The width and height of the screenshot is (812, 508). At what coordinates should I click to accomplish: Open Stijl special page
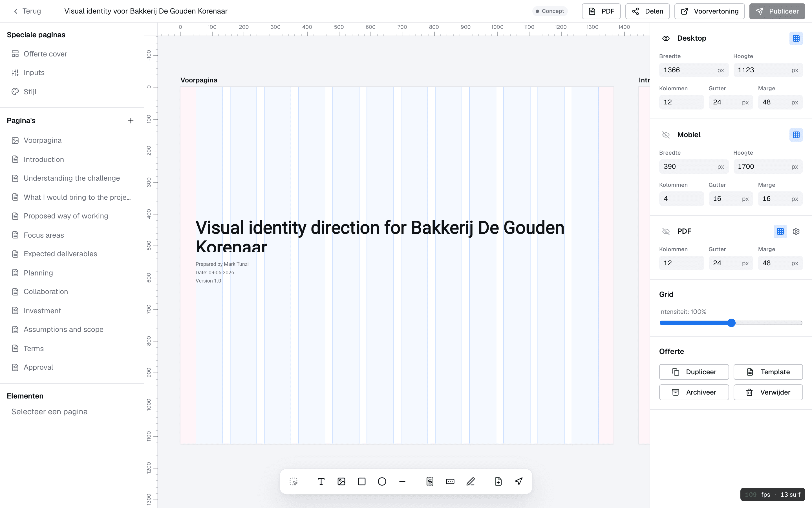coord(72,92)
